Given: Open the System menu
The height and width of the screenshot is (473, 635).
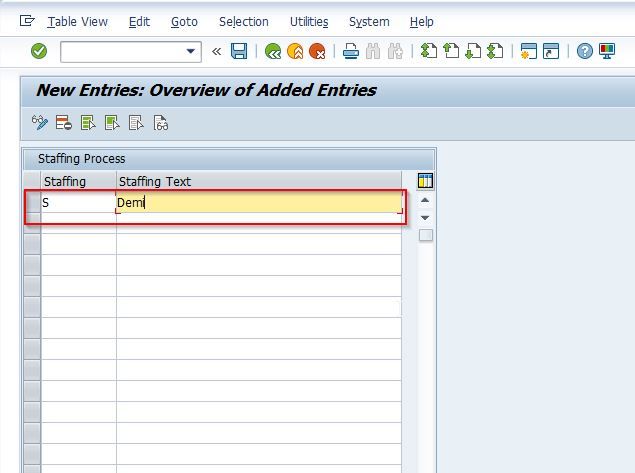Looking at the screenshot, I should point(369,22).
